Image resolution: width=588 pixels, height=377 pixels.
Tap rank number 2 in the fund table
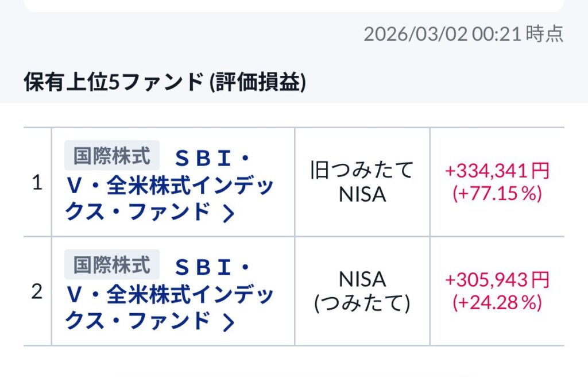pos(37,292)
